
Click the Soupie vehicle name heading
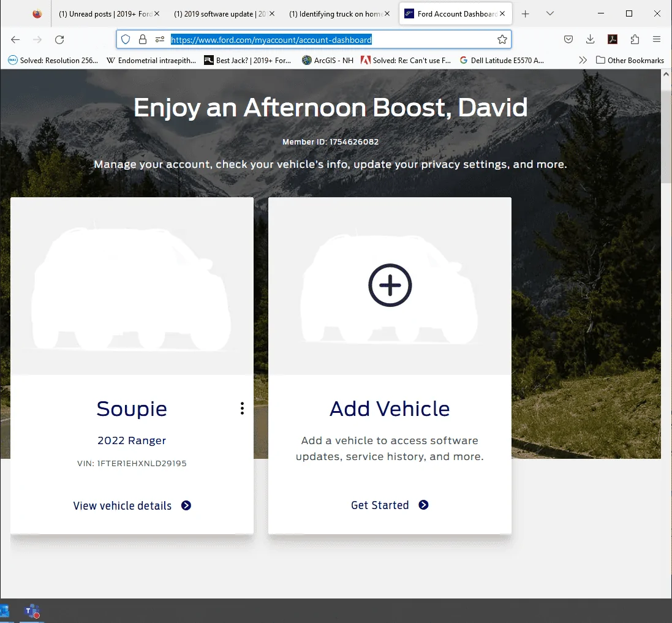tap(132, 409)
